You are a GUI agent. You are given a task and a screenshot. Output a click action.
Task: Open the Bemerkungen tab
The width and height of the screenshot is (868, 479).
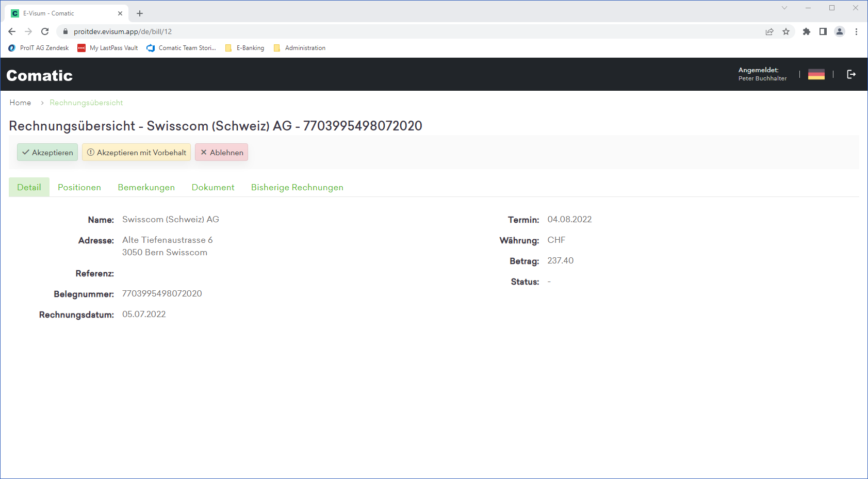click(x=146, y=187)
